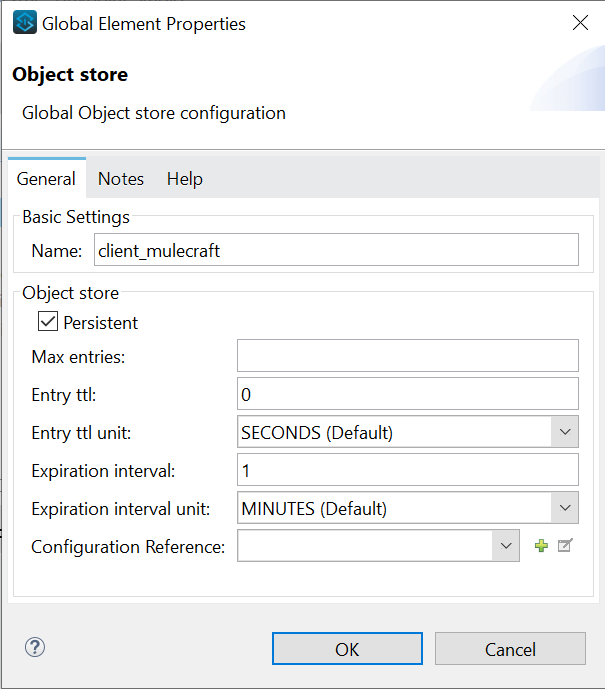Open the Help tab
The height and width of the screenshot is (689, 605).
click(x=184, y=179)
